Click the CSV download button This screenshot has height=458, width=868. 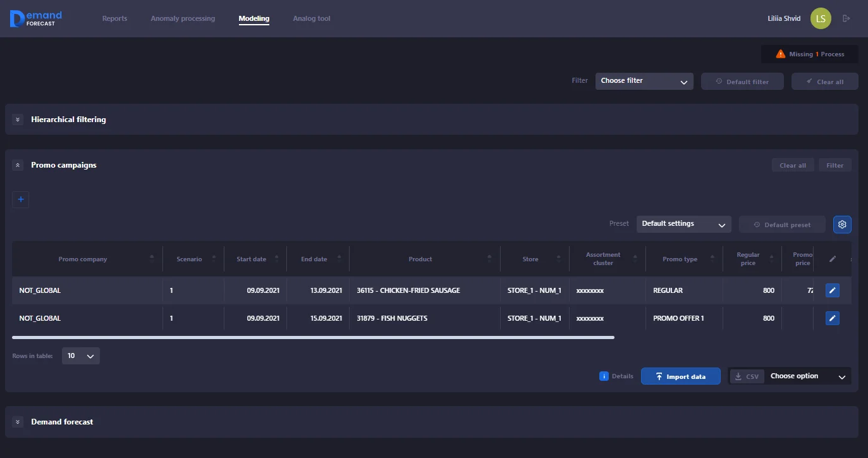(747, 376)
